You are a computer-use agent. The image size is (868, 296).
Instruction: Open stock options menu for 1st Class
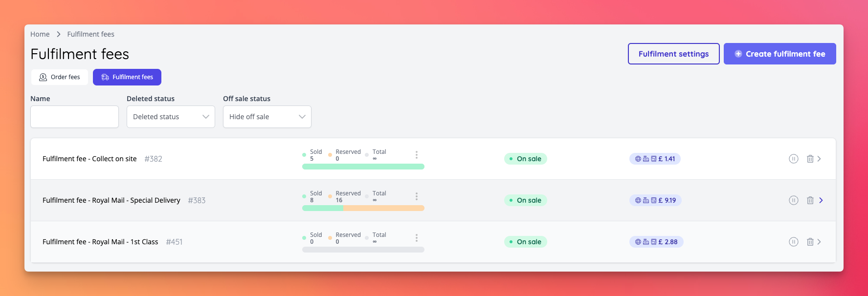(x=417, y=238)
